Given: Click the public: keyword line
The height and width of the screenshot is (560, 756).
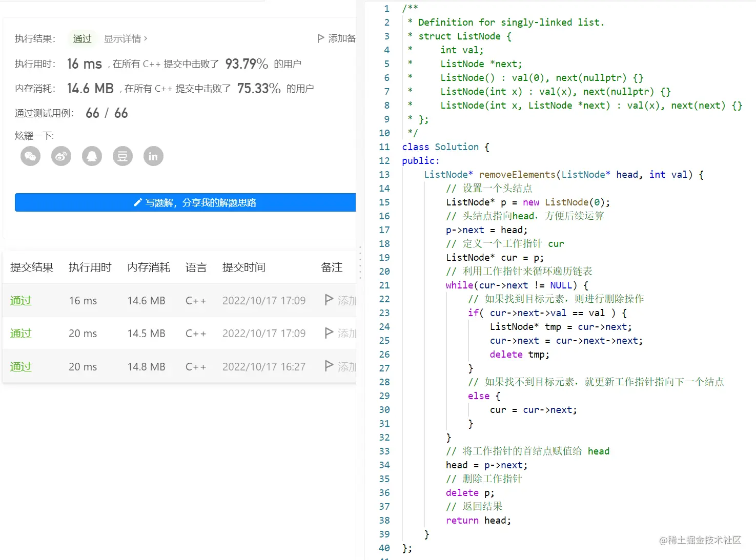Looking at the screenshot, I should 420,161.
